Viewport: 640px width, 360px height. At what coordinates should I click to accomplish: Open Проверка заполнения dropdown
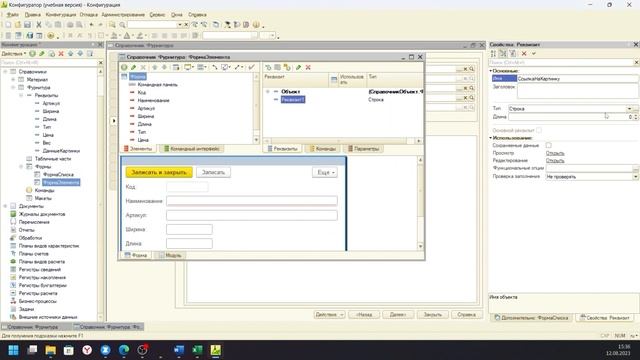click(635, 177)
